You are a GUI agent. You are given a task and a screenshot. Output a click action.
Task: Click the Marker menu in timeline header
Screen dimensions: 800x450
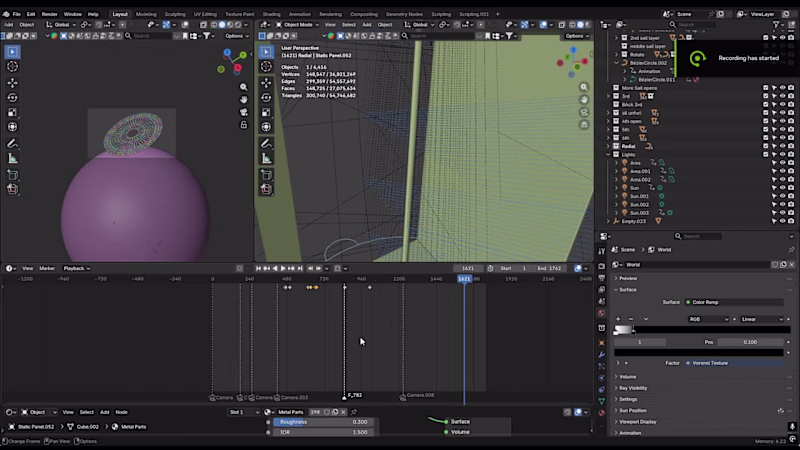(47, 268)
